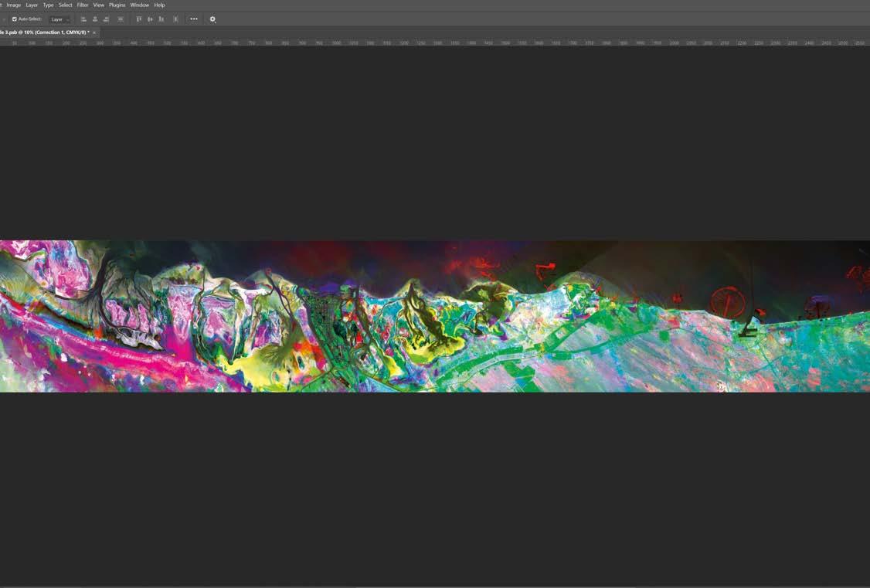Open the gear settings icon in options bar

point(212,19)
